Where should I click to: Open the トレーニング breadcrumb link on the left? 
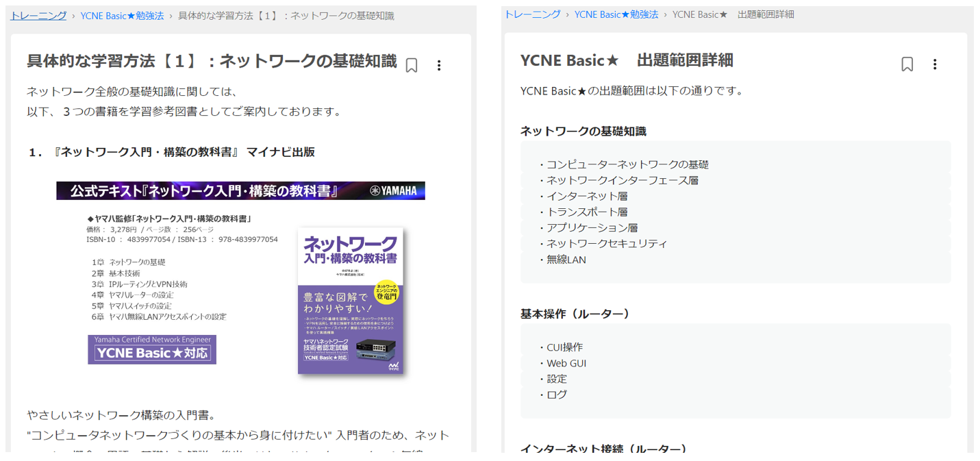click(x=38, y=14)
